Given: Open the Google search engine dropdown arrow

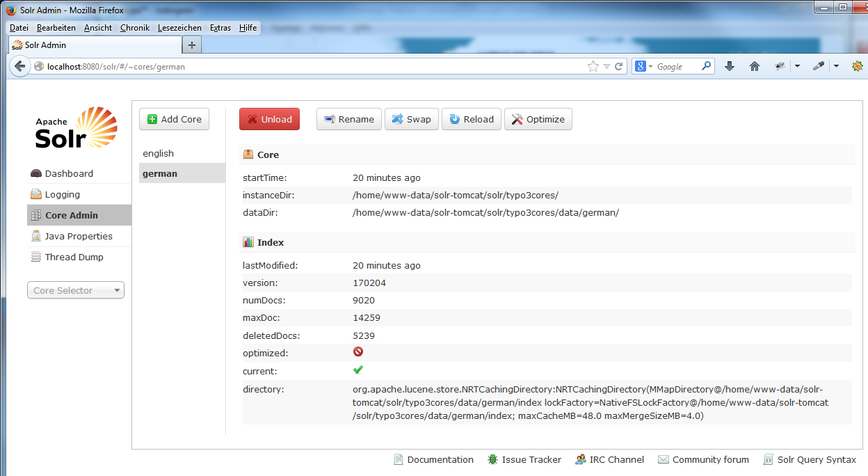Looking at the screenshot, I should [650, 67].
